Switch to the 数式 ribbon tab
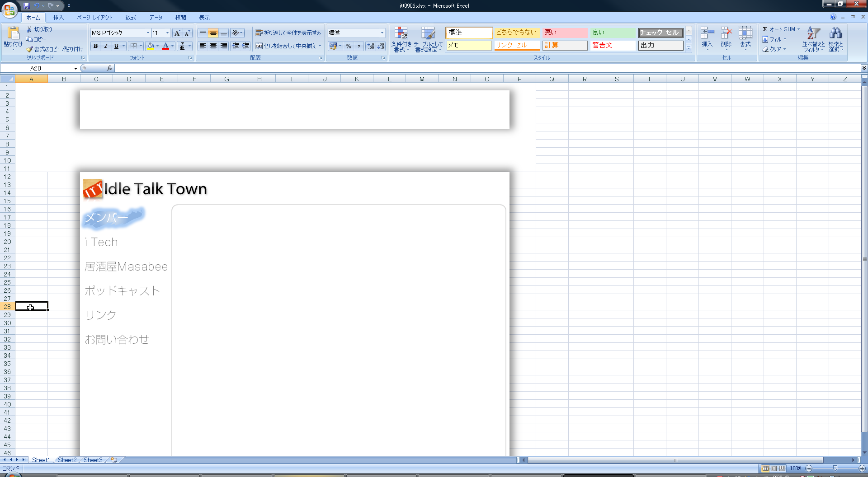The width and height of the screenshot is (868, 477). click(x=131, y=17)
